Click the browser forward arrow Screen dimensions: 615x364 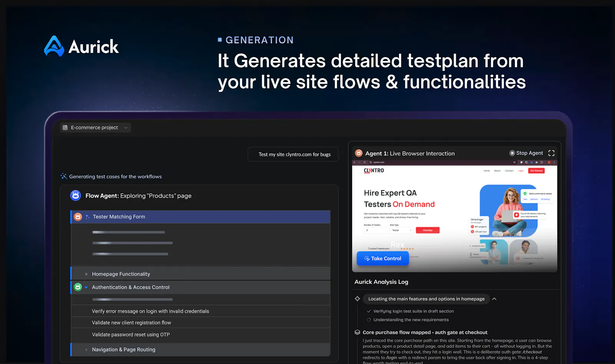pyautogui.click(x=360, y=162)
